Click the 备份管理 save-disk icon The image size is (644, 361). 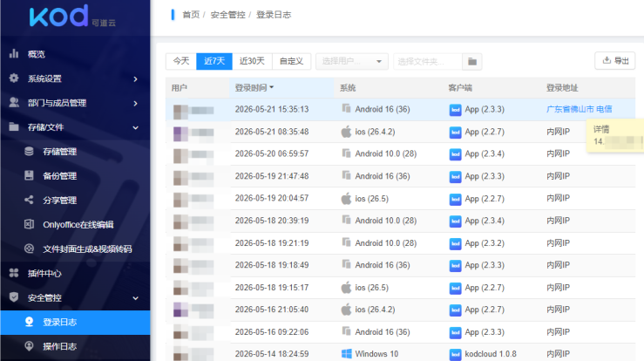click(x=29, y=175)
